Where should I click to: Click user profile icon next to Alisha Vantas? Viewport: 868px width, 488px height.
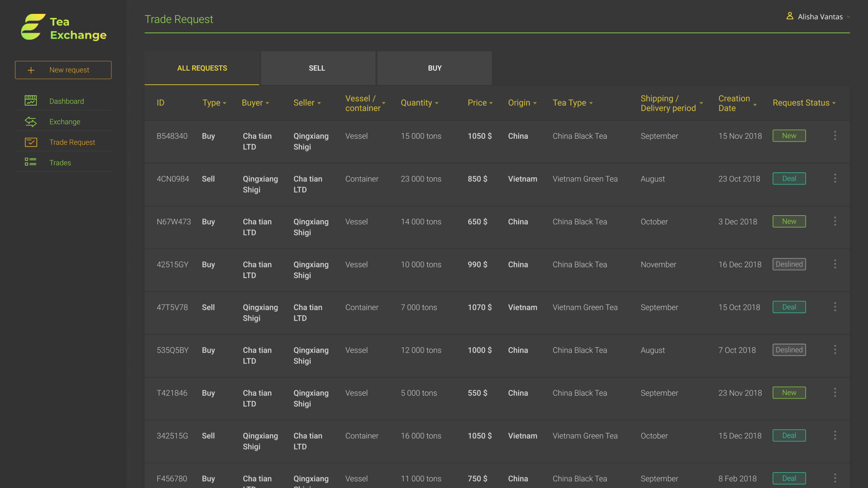click(x=790, y=16)
